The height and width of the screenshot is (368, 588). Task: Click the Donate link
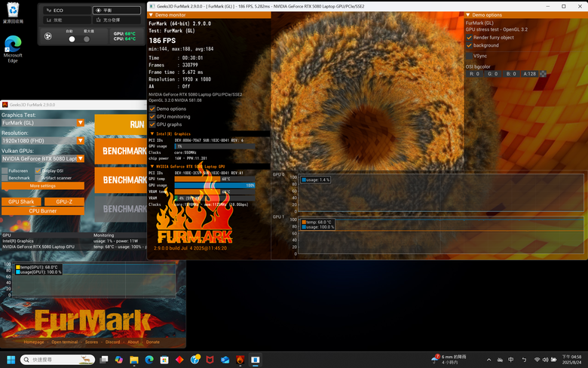pos(152,342)
